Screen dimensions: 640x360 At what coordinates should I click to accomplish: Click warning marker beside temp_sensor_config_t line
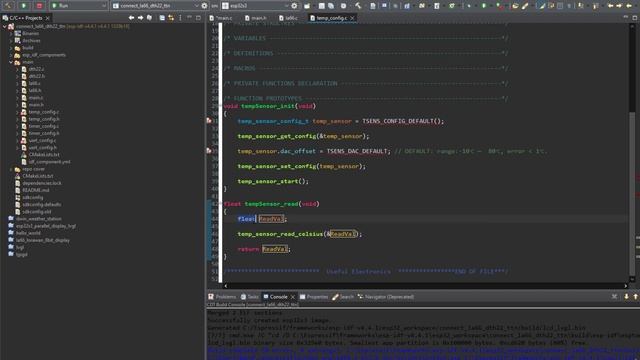pos(209,121)
